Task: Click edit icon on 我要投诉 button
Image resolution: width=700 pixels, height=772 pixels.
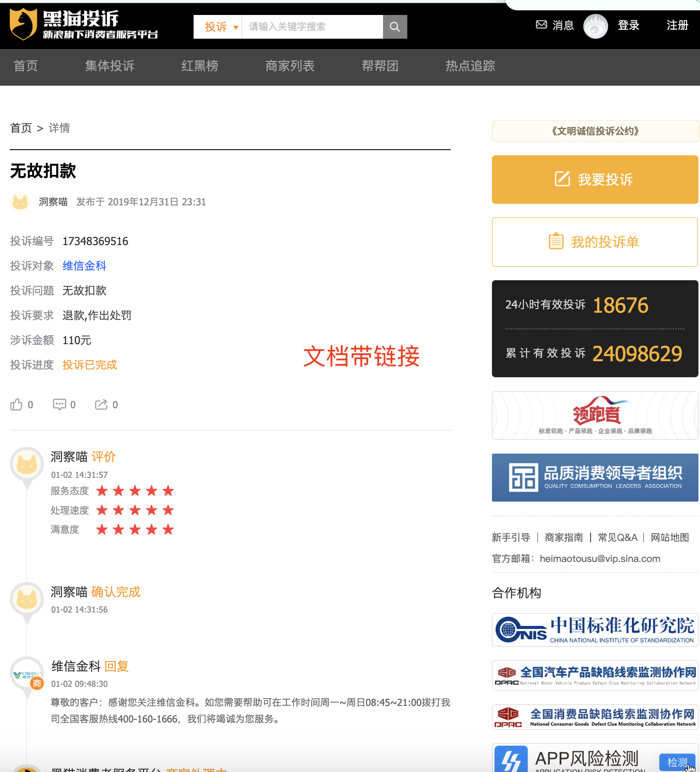Action: click(562, 179)
